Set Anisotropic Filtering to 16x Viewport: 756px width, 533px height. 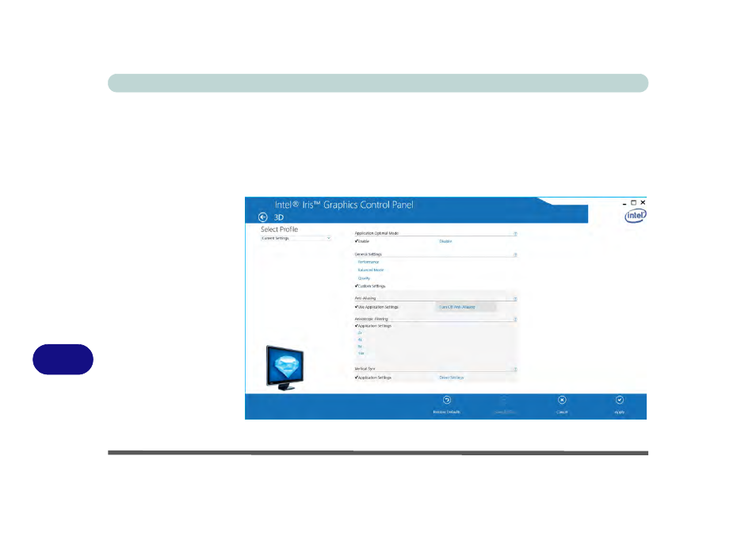tap(361, 353)
